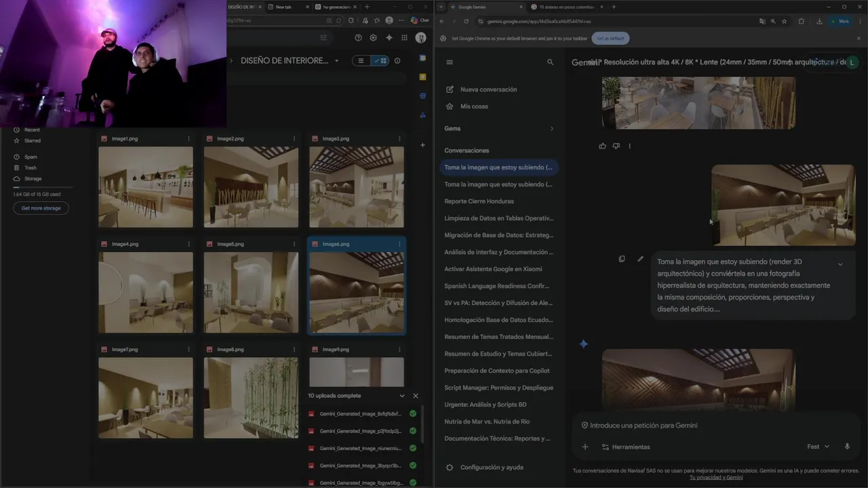Open the Gemini sidebar hamburger menu
This screenshot has width=868, height=488.
(449, 62)
